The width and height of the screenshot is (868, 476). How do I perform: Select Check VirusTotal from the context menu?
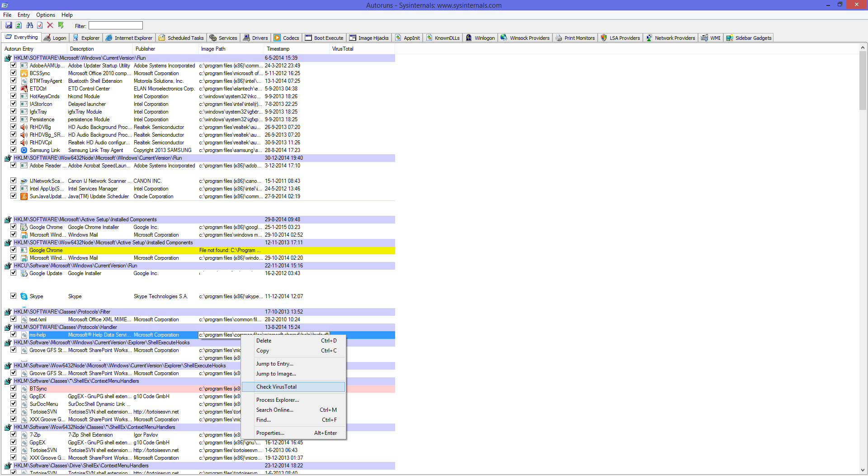[x=277, y=387]
